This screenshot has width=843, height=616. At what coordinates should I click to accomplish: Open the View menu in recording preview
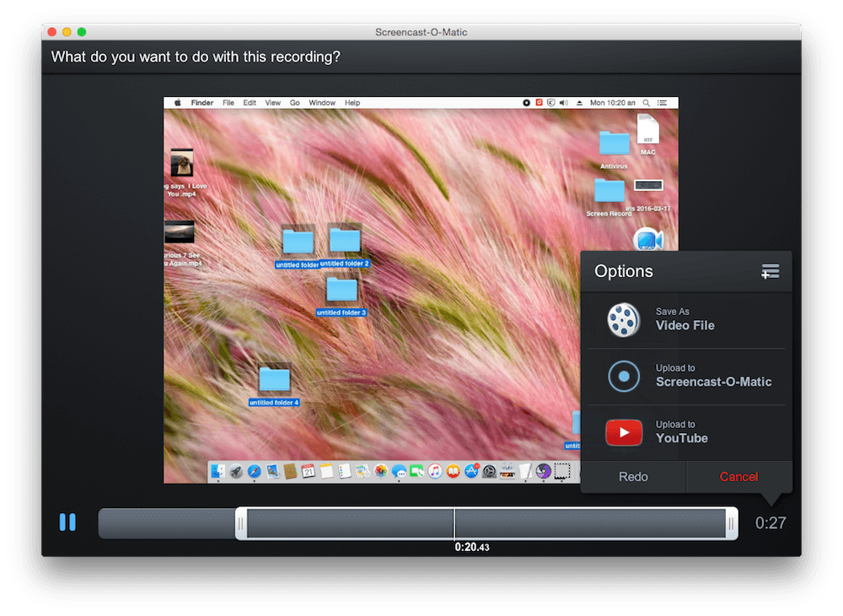(x=272, y=103)
